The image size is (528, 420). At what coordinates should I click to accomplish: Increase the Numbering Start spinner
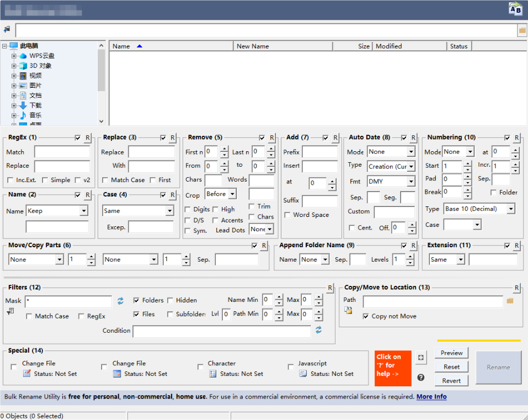pyautogui.click(x=467, y=163)
